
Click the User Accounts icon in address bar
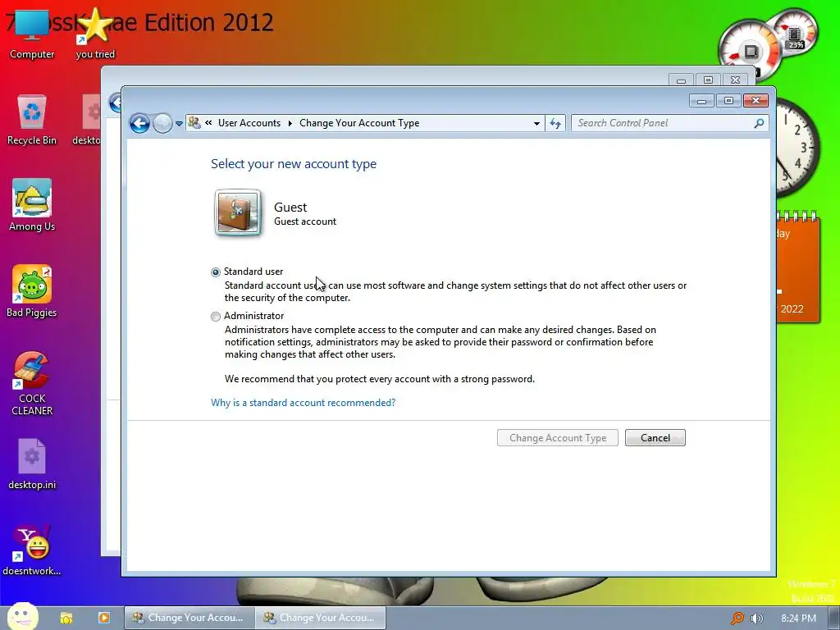[194, 123]
